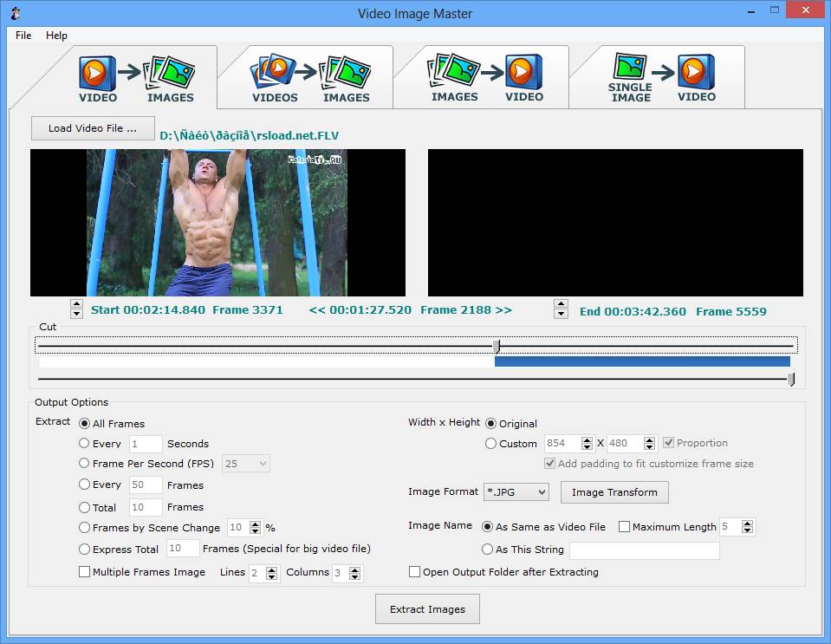Open the Image Format dropdown
The height and width of the screenshot is (644, 831).
(x=516, y=491)
